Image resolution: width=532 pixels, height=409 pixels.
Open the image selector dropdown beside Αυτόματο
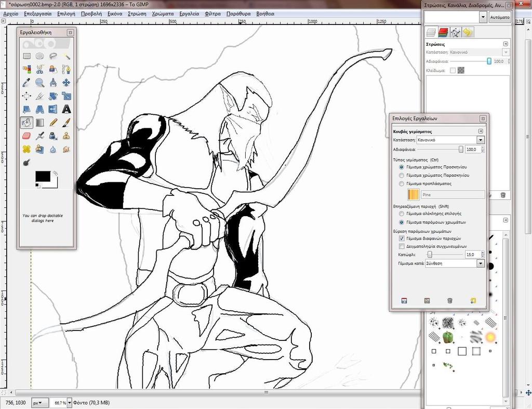click(x=483, y=17)
